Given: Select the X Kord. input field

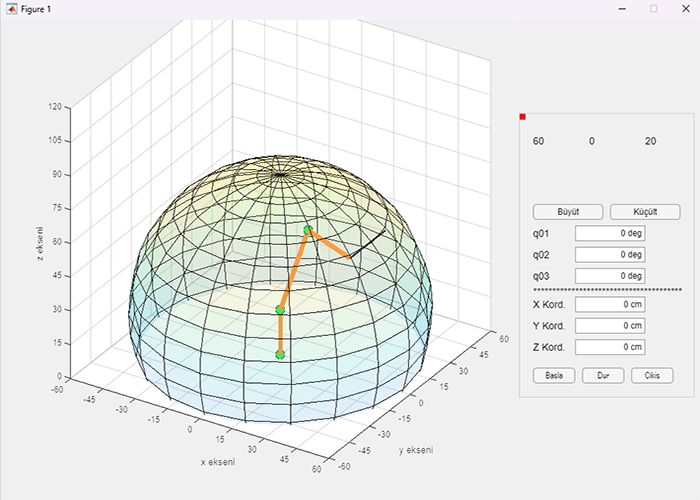Looking at the screenshot, I should 610,304.
